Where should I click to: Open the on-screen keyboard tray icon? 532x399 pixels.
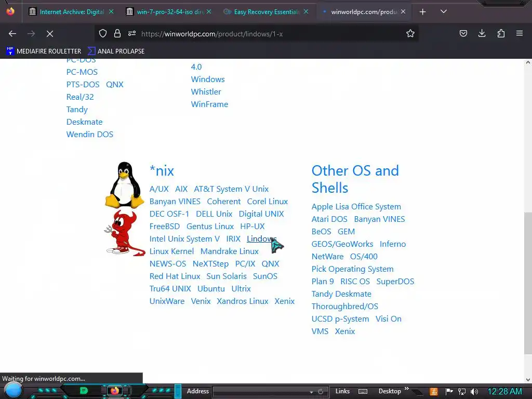pos(363,392)
